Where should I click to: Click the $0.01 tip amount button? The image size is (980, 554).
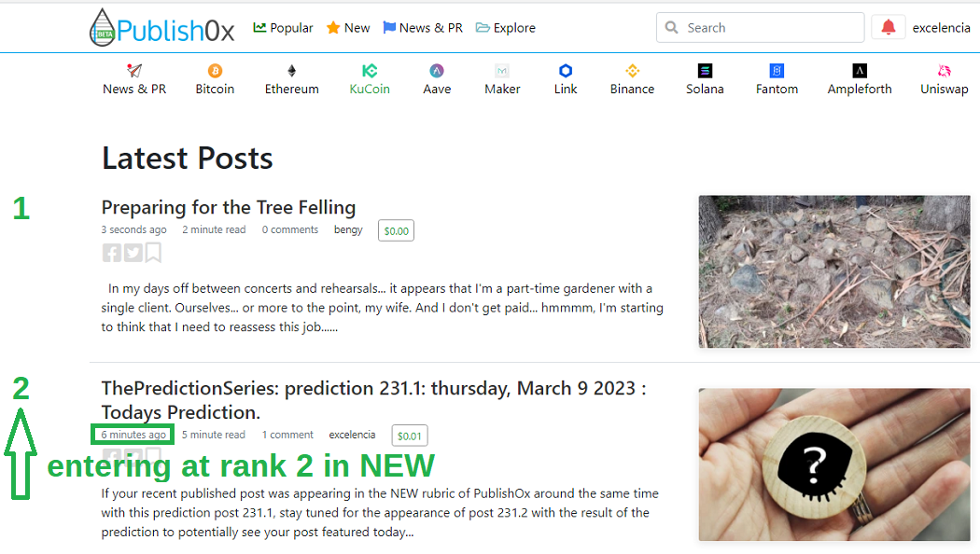click(410, 436)
